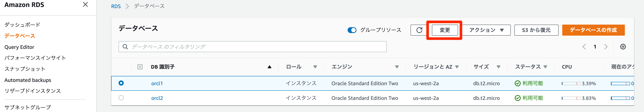The image size is (644, 112).
Task: Click the refresh databases icon button
Action: [x=419, y=30]
